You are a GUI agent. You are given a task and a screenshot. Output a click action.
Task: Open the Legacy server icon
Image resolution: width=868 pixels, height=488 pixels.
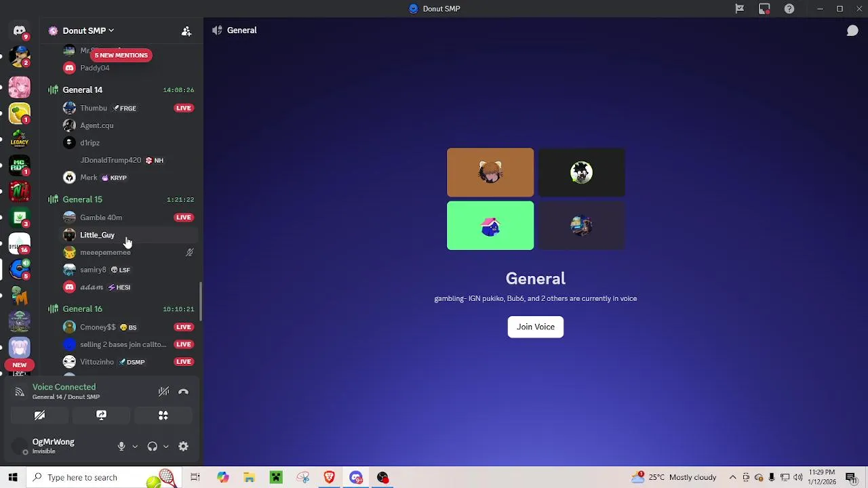(19, 139)
